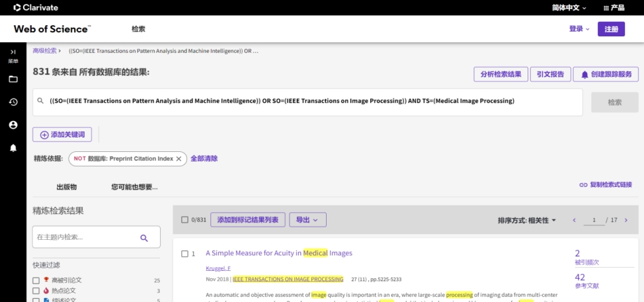The image size is (644, 302).
Task: Open the folder icon in sidebar
Action: click(13, 79)
